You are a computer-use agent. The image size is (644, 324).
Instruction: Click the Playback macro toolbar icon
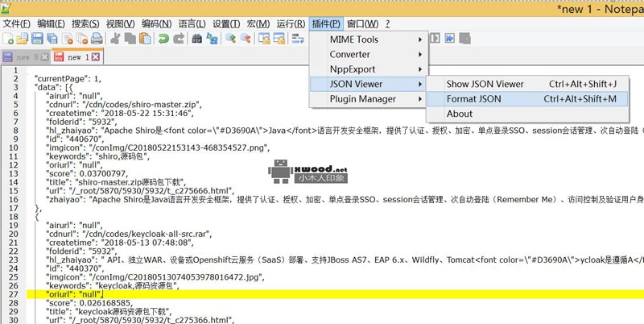tap(435, 39)
